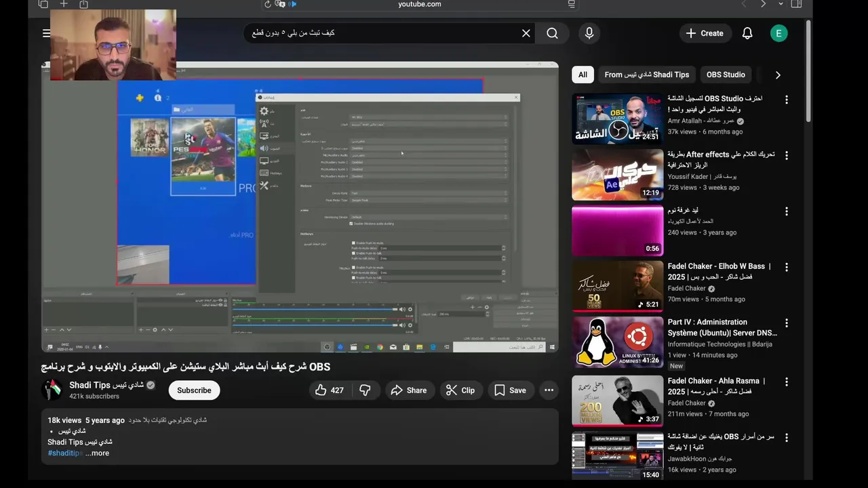Clear the search box text
This screenshot has width=868, height=488.
pyautogui.click(x=526, y=33)
